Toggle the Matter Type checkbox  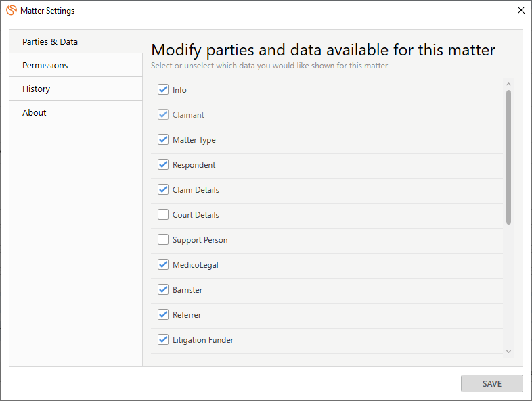tap(163, 140)
